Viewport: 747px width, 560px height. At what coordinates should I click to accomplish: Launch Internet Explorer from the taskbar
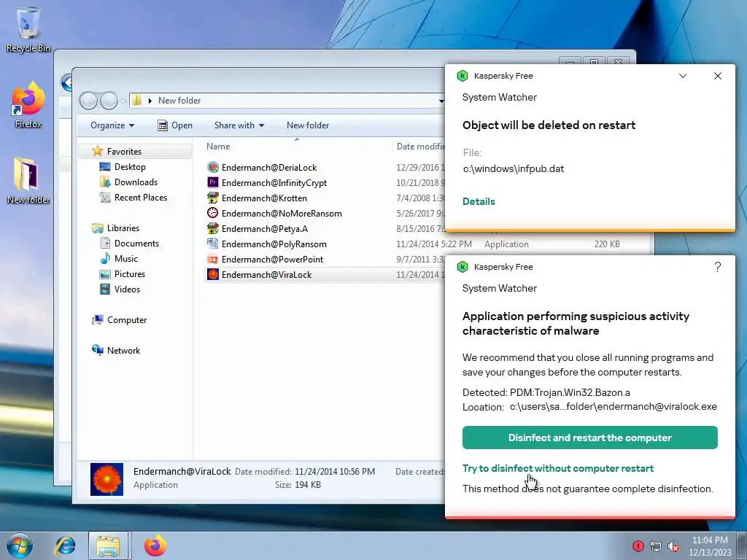(x=65, y=545)
